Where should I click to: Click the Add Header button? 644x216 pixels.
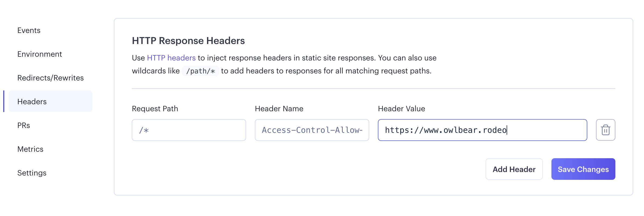point(514,169)
